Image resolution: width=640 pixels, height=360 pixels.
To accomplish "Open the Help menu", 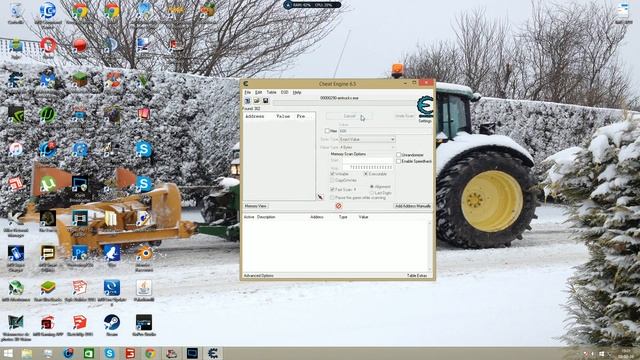I will (297, 93).
